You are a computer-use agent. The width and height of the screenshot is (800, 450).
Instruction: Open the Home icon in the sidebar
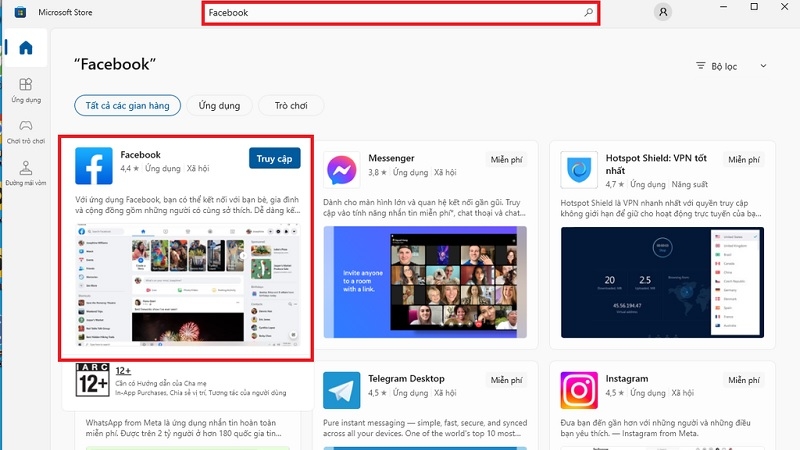pos(26,48)
